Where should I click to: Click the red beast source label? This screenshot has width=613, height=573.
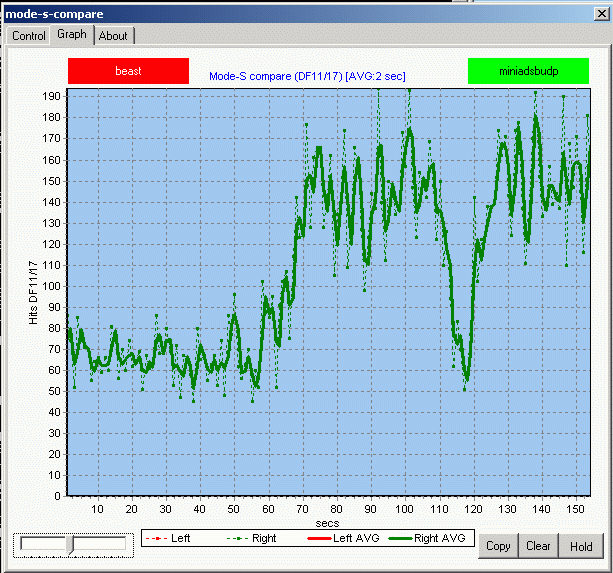128,71
